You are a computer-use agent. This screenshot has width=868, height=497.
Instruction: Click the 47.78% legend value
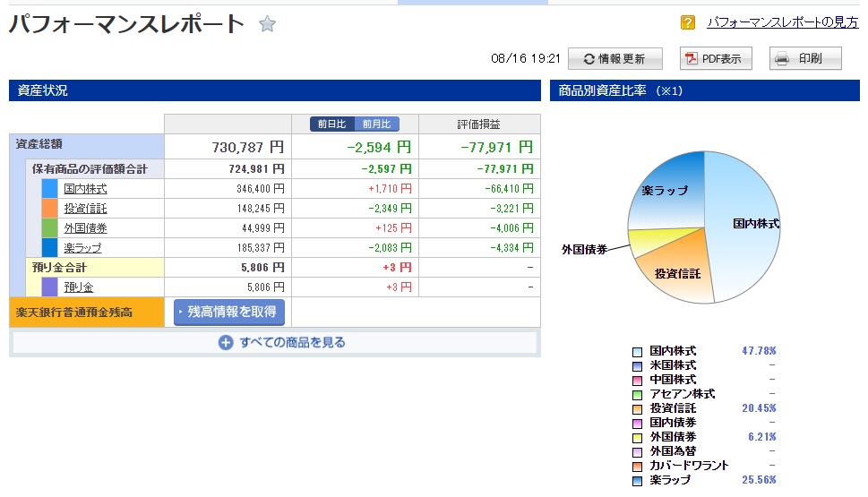pyautogui.click(x=759, y=351)
